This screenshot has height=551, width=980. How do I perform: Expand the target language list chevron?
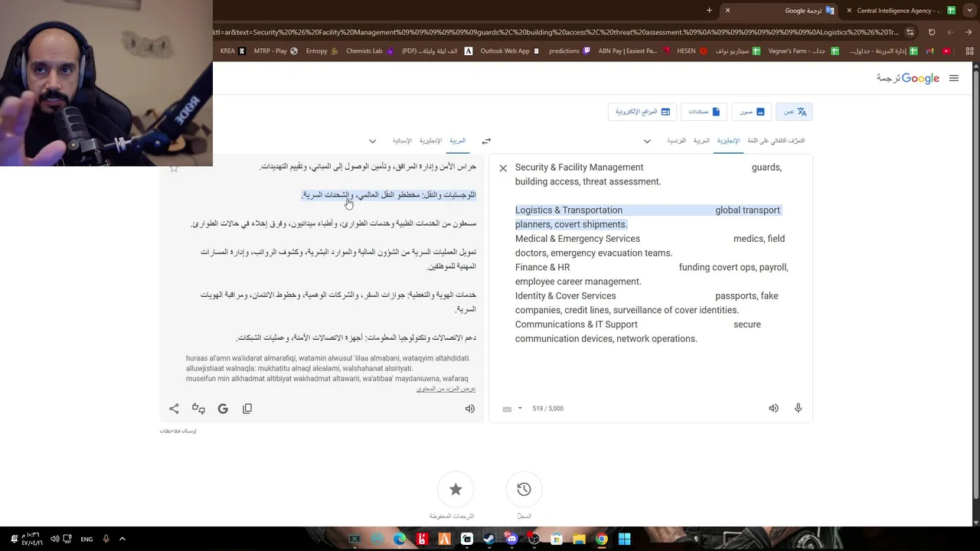point(372,141)
